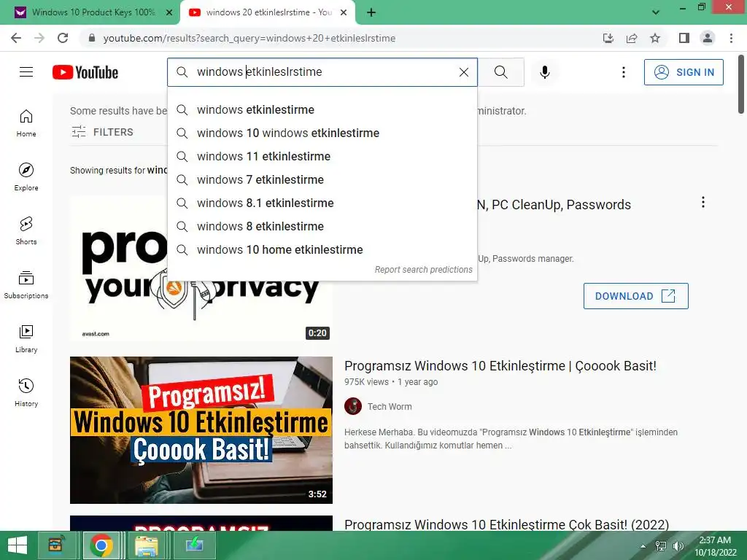This screenshot has width=747, height=560.
Task: Open File Explorer from taskbar
Action: click(146, 545)
